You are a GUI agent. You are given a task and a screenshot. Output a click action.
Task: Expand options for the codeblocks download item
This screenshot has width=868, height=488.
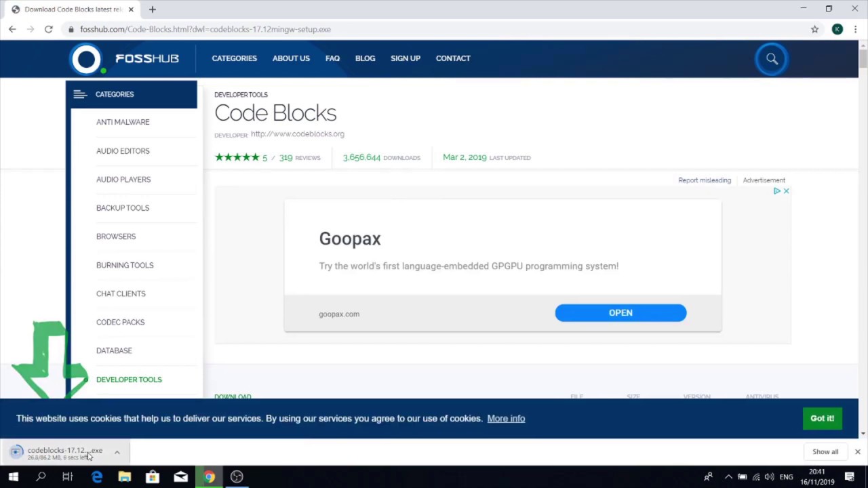(117, 452)
